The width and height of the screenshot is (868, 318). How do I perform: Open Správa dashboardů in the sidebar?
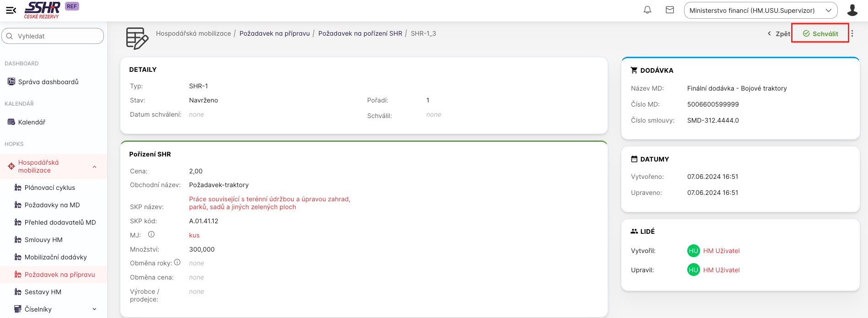(48, 82)
